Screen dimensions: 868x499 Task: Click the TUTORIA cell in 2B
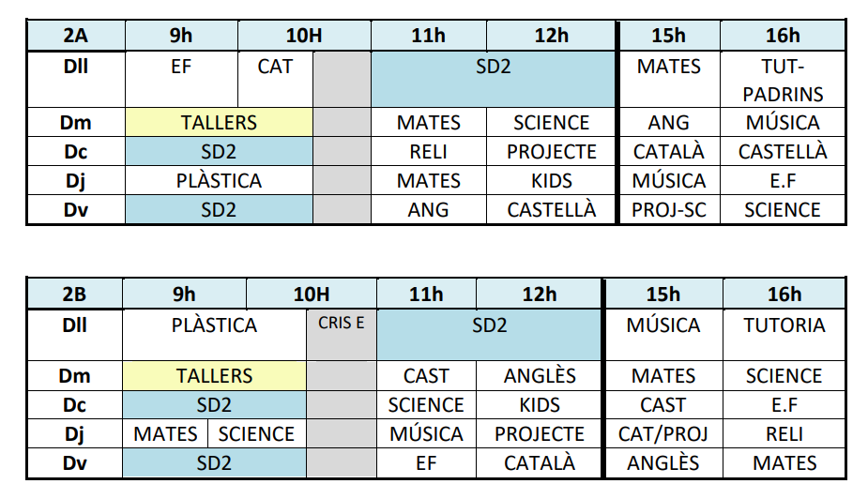click(x=784, y=325)
